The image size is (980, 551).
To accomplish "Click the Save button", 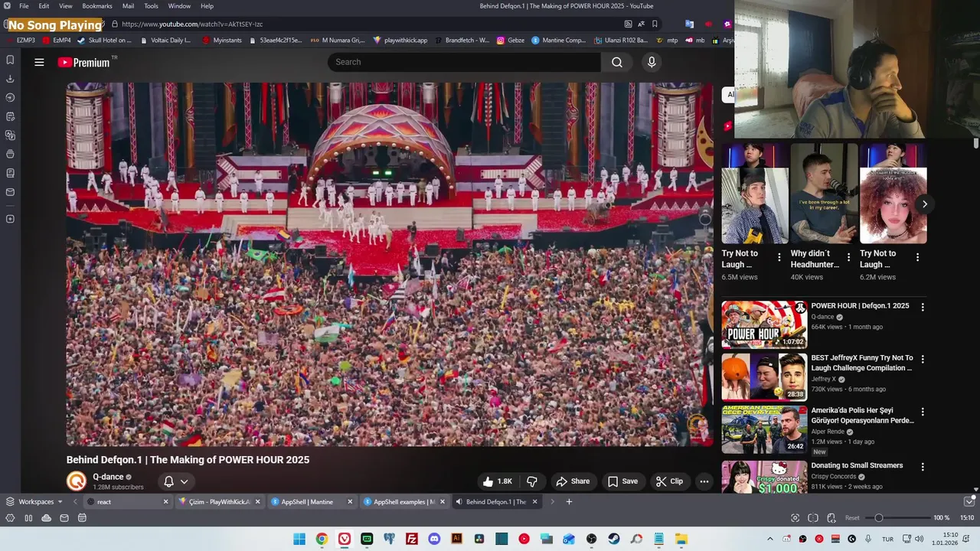I will point(622,481).
